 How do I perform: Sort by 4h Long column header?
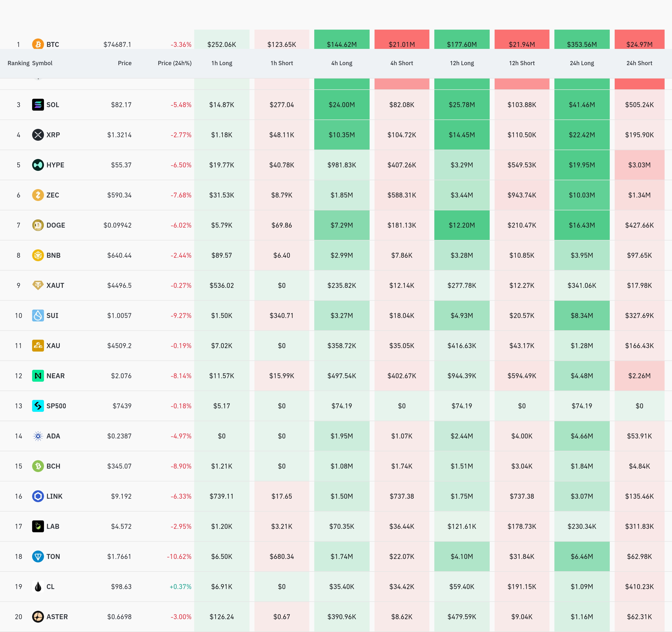(342, 63)
